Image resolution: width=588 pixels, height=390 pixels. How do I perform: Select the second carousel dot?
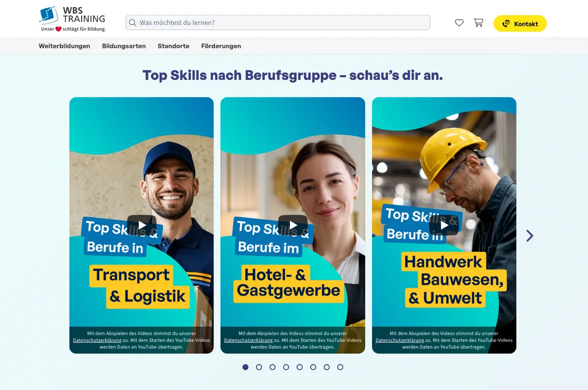click(x=259, y=367)
